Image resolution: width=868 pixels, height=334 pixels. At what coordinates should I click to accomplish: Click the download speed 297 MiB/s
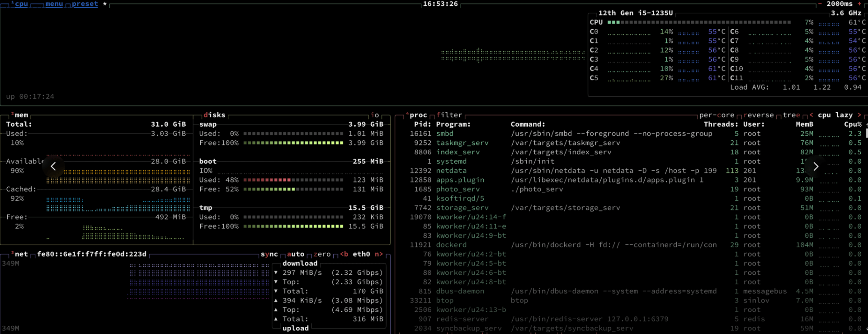[302, 272]
